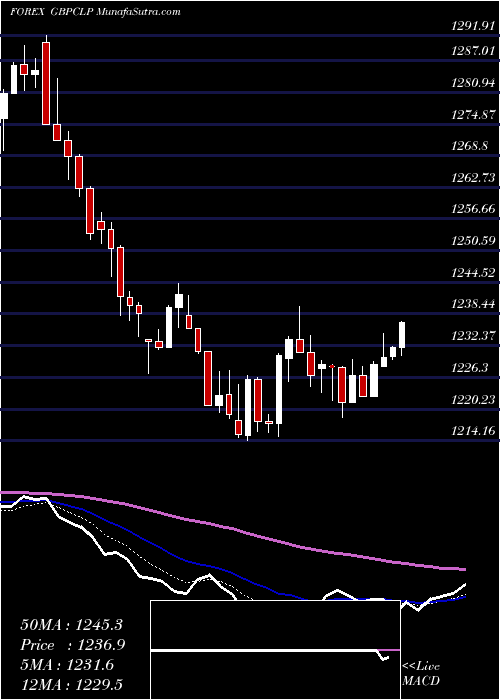The width and height of the screenshot is (500, 700).
Task: Click the 1220.23 price axis label
Action: tap(473, 399)
